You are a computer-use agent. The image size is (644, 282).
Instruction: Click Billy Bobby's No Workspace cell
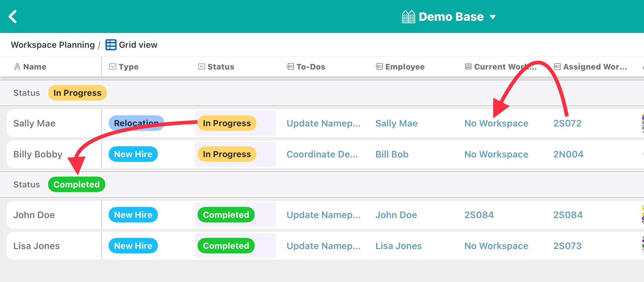(x=496, y=154)
